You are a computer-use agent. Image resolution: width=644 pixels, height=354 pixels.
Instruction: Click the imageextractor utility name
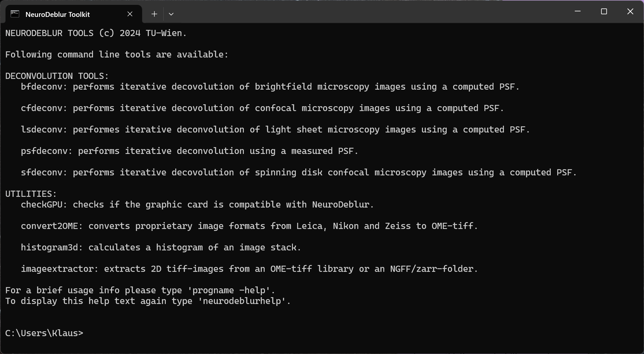click(x=57, y=269)
